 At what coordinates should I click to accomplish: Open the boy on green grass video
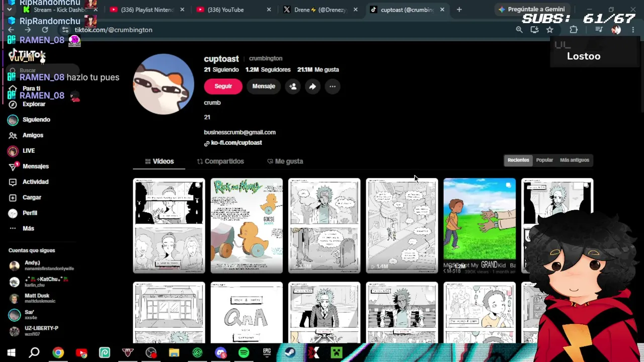coord(479,226)
